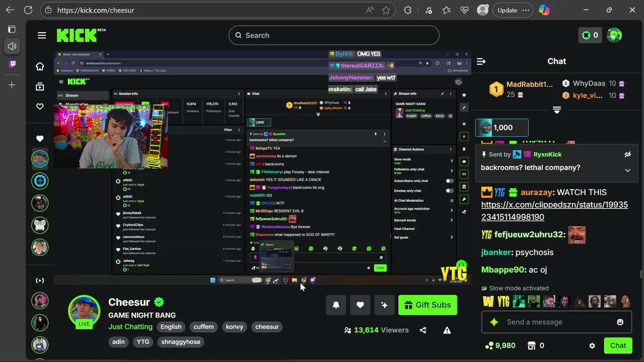Select the English tag
The image size is (644, 362).
click(171, 327)
